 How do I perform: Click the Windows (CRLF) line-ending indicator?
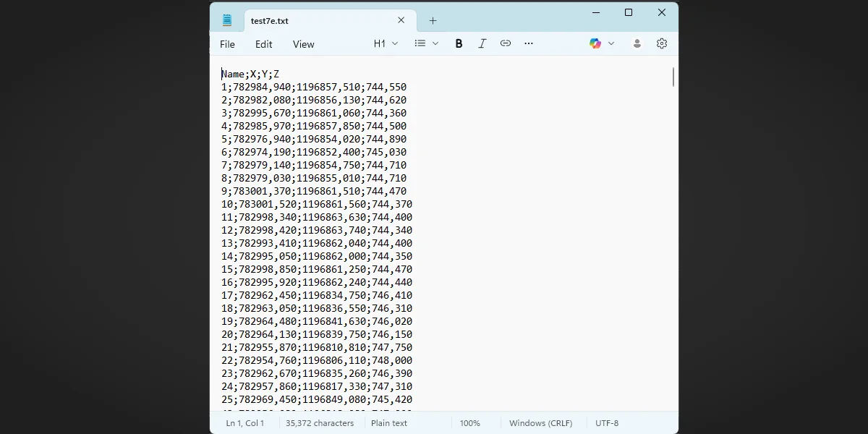540,422
